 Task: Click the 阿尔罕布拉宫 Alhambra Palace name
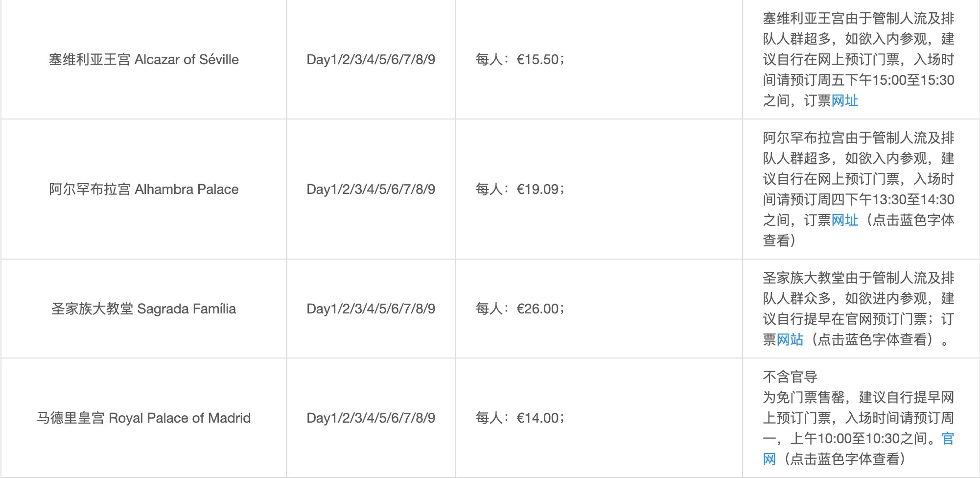[144, 190]
